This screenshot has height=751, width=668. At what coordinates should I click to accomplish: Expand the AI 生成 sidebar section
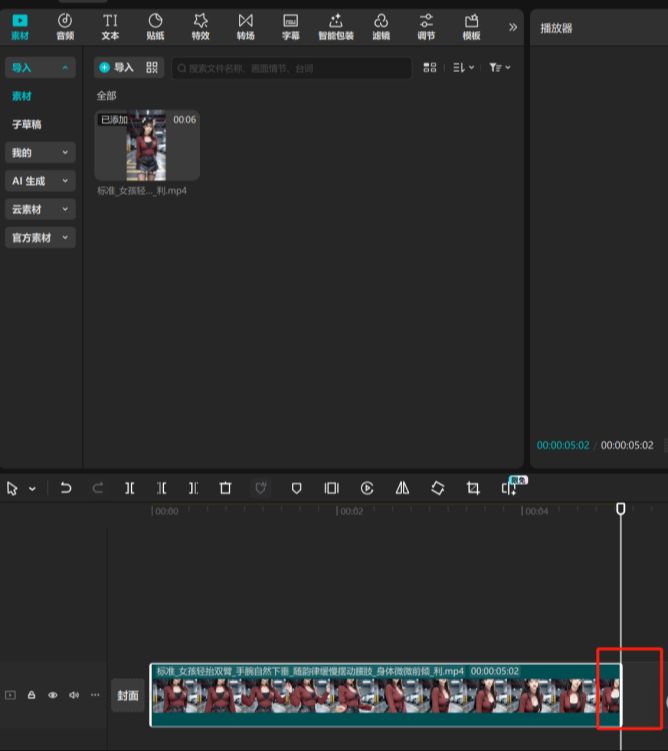40,181
